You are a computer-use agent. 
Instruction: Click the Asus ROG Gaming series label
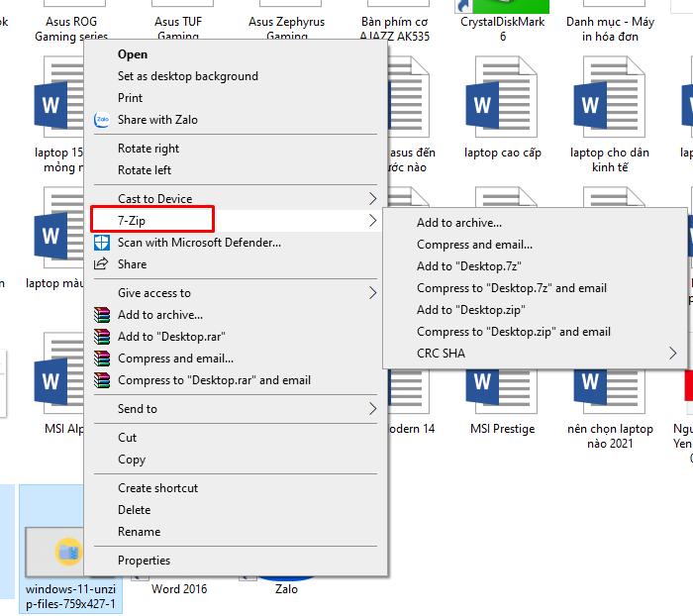point(71,28)
